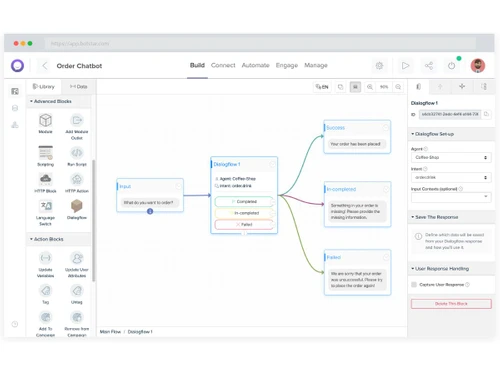
Task: Select the Language Switch block icon
Action: [x=46, y=206]
